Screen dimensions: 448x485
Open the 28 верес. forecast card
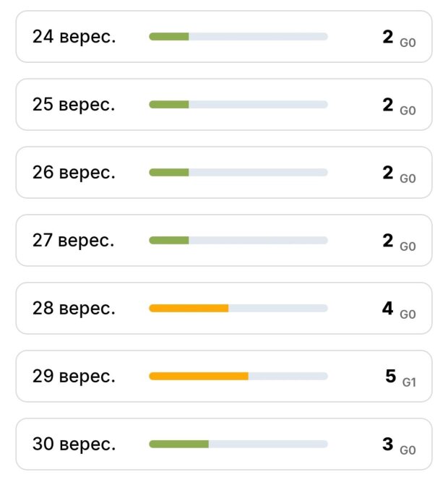tap(224, 308)
